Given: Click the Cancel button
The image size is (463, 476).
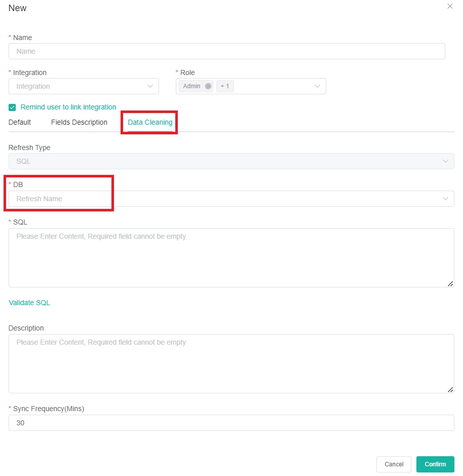Looking at the screenshot, I should pyautogui.click(x=394, y=464).
